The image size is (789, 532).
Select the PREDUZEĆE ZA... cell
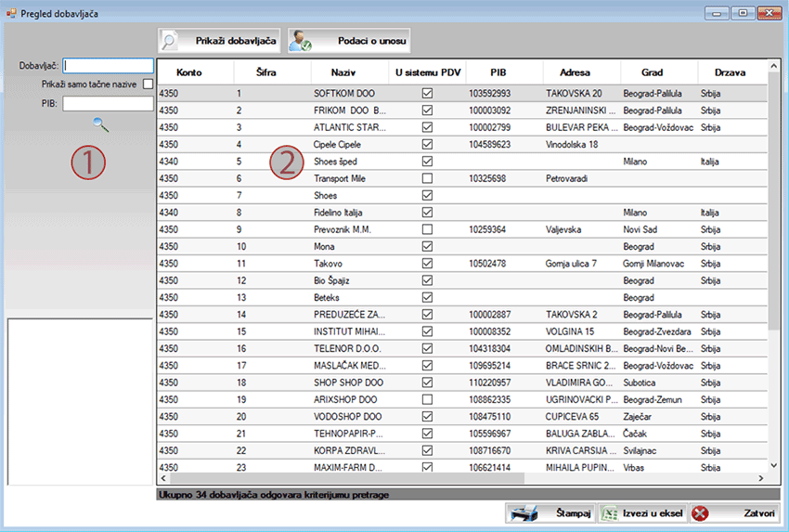point(350,315)
